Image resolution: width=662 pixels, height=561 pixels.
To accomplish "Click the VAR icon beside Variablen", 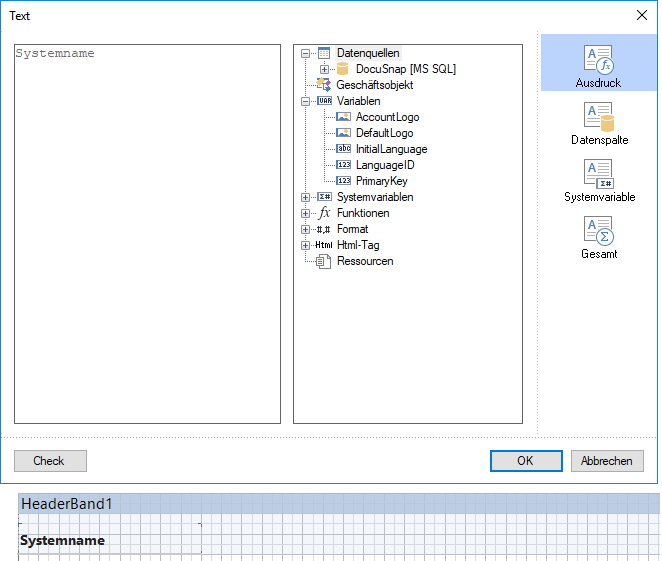I will [x=325, y=101].
